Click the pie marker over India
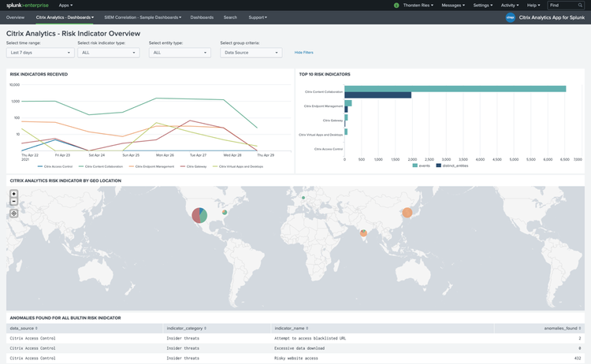Viewport: 591px width, 364px height. click(x=363, y=233)
